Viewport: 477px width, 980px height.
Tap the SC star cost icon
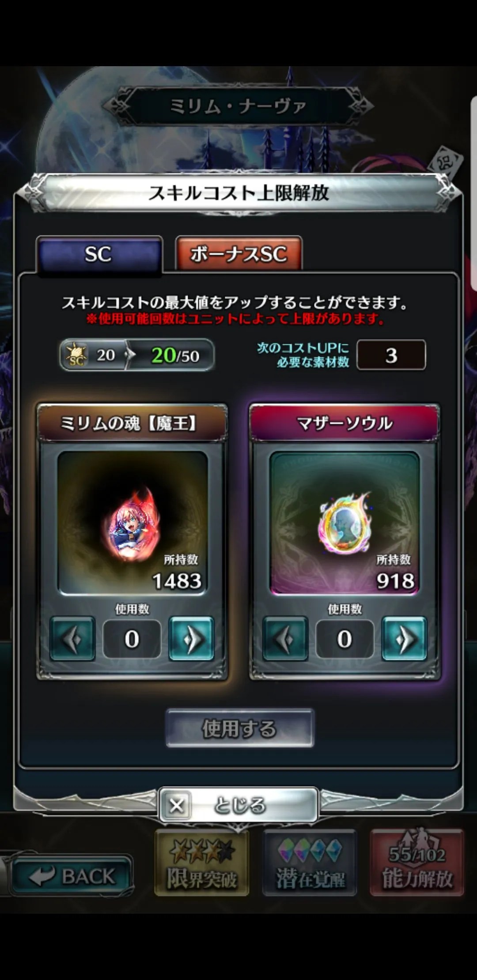pyautogui.click(x=76, y=355)
